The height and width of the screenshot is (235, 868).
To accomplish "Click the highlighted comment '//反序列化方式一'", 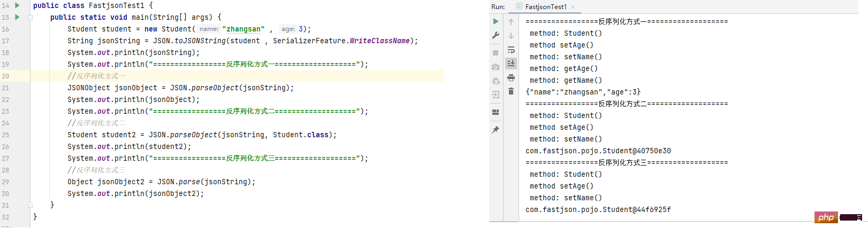I will (96, 76).
